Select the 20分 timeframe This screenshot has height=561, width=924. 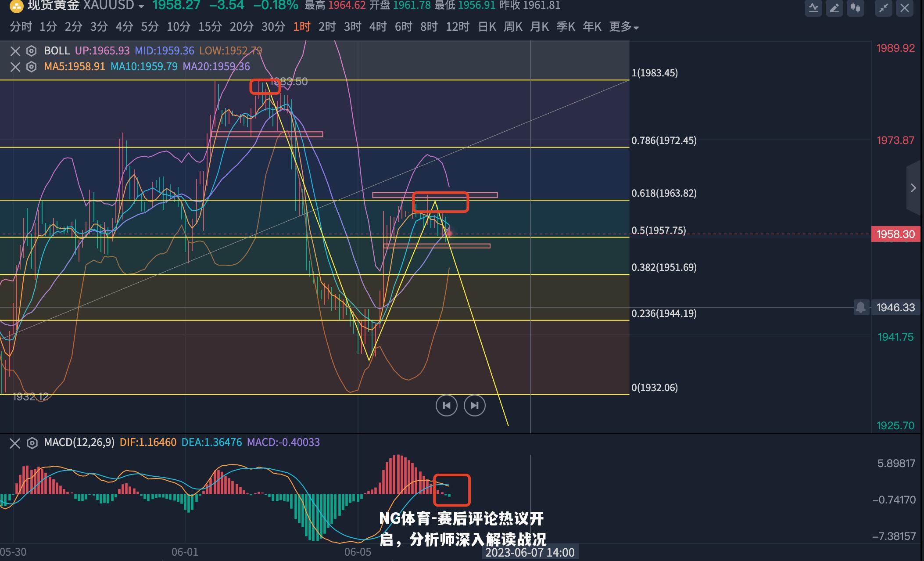pyautogui.click(x=242, y=27)
